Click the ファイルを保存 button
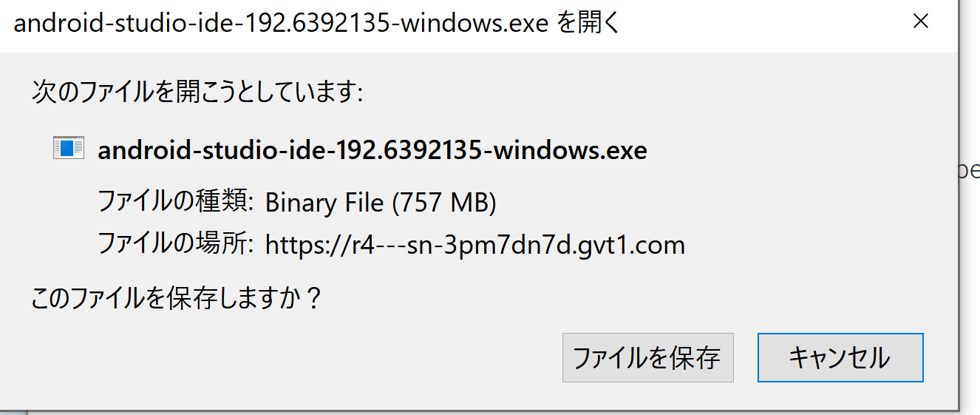Viewport: 980px width, 415px height. point(647,358)
